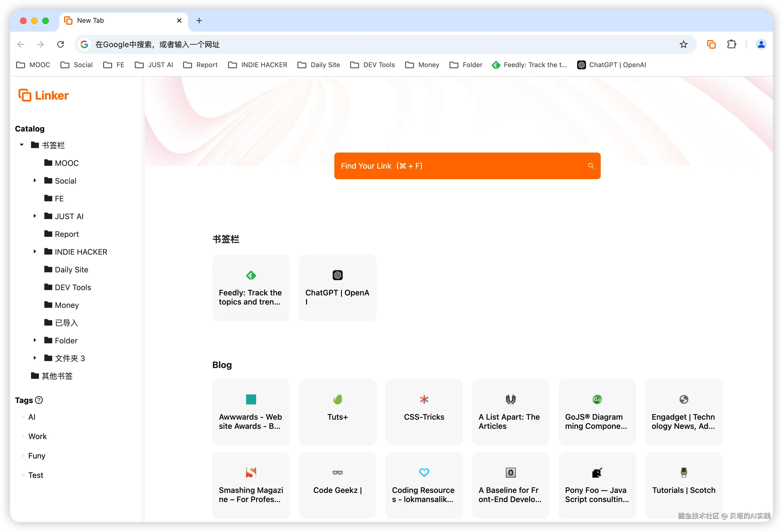This screenshot has height=532, width=783.
Task: Open the ChatGPT | OpenAI card
Action: click(x=337, y=288)
